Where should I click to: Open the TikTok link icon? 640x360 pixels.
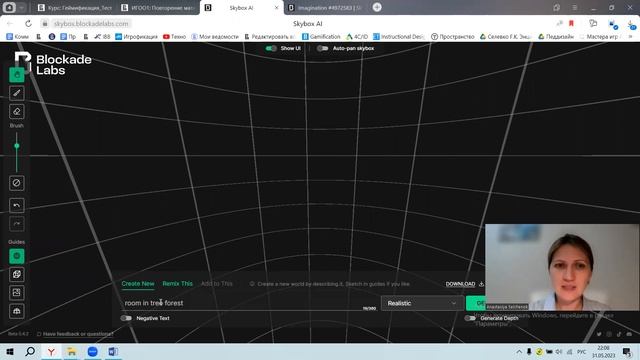pos(619,334)
